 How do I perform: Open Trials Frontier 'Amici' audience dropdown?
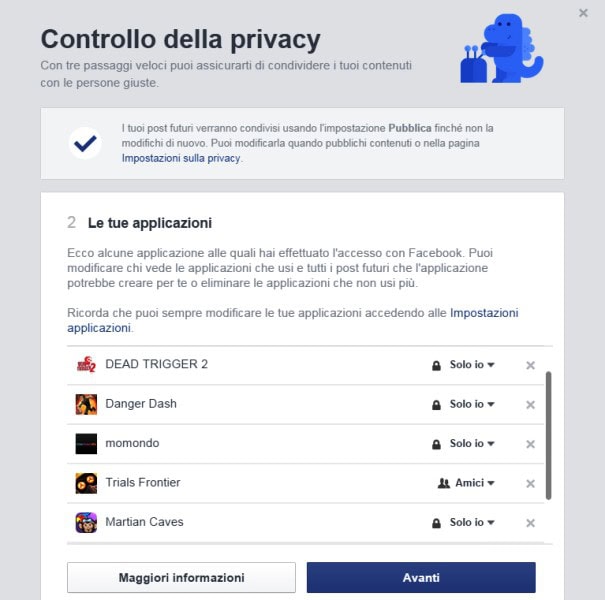466,483
